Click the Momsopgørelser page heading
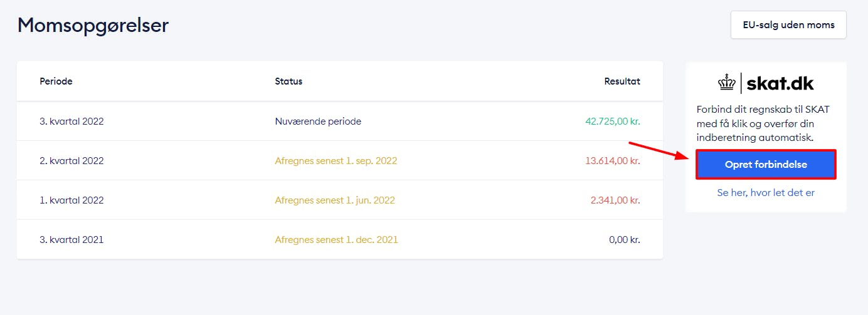This screenshot has height=315, width=868. point(93,26)
